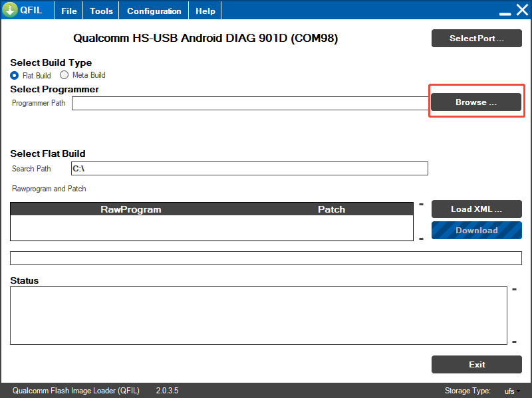Click the Load XML button

click(x=476, y=209)
